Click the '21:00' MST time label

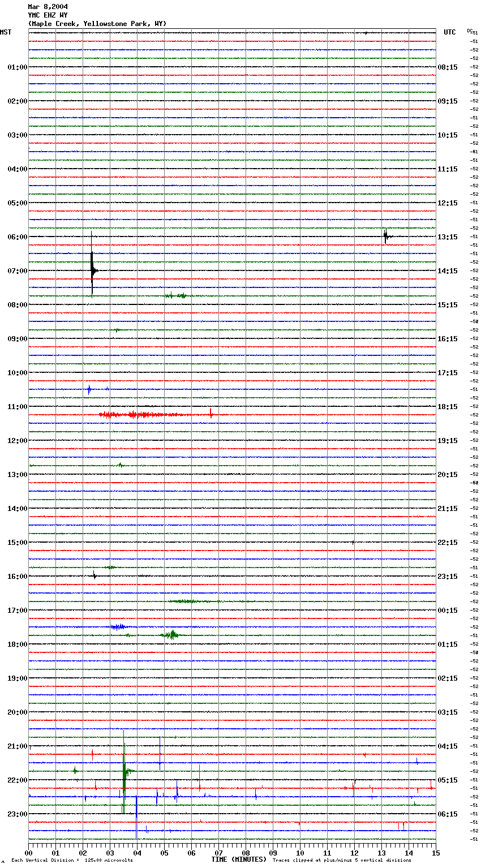click(x=18, y=746)
